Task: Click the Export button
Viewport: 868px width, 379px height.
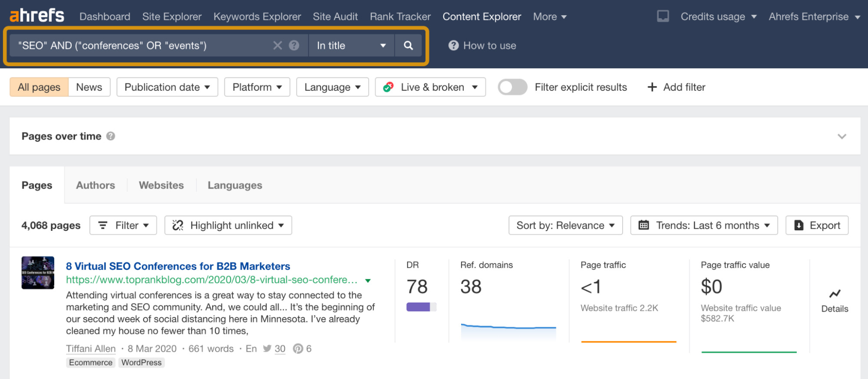Action: click(x=817, y=225)
